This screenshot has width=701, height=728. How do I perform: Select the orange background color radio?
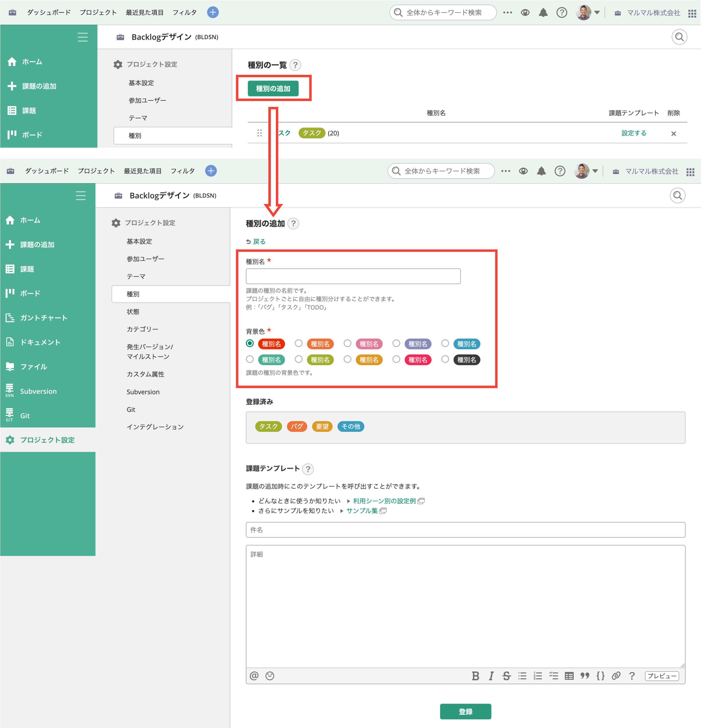299,343
